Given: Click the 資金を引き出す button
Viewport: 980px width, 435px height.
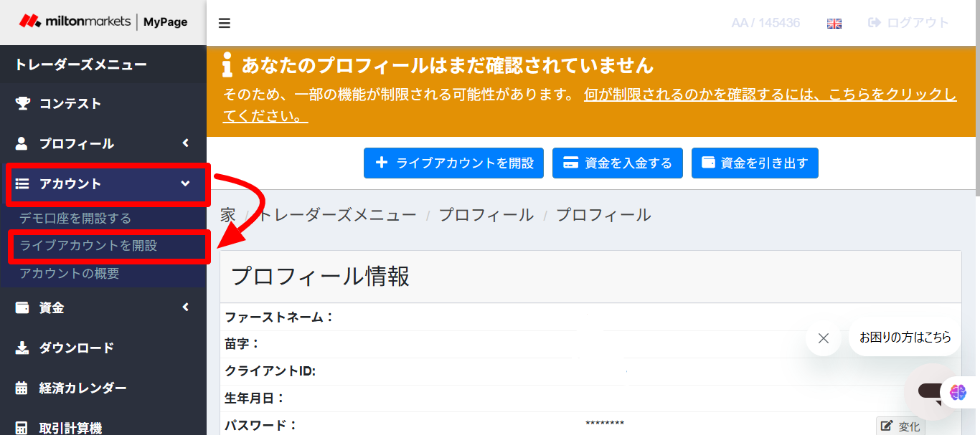Looking at the screenshot, I should 754,163.
